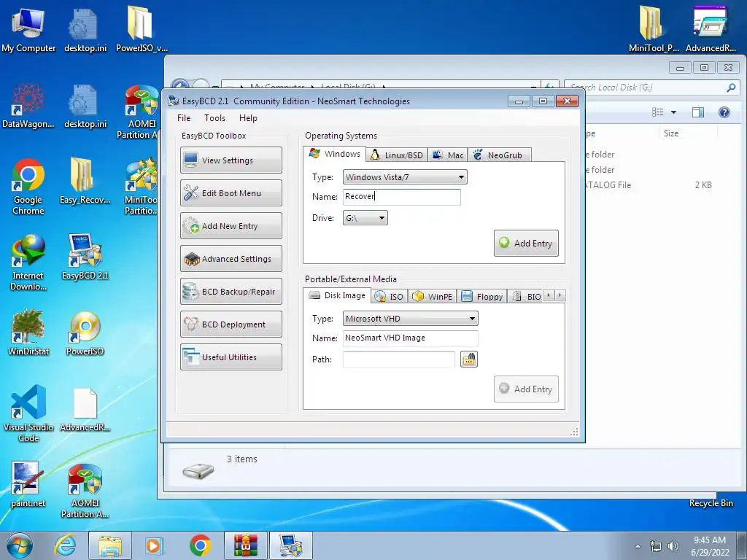Open Chrome from the taskbar
The width and height of the screenshot is (747, 560).
pos(200,545)
